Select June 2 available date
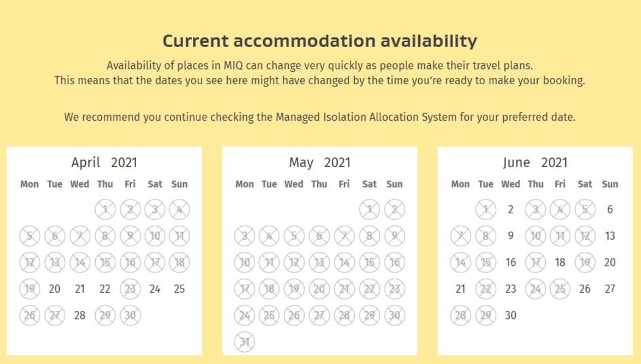The width and height of the screenshot is (641, 364). point(510,210)
